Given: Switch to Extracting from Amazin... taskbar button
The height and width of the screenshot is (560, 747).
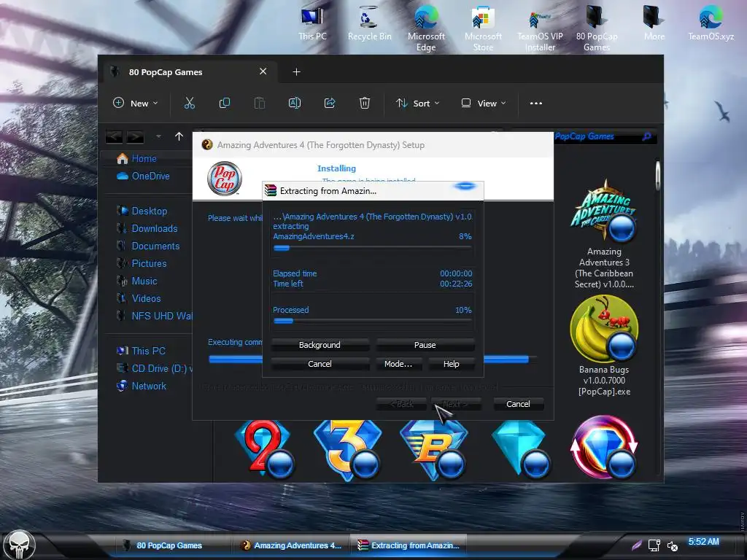Looking at the screenshot, I should [x=409, y=545].
